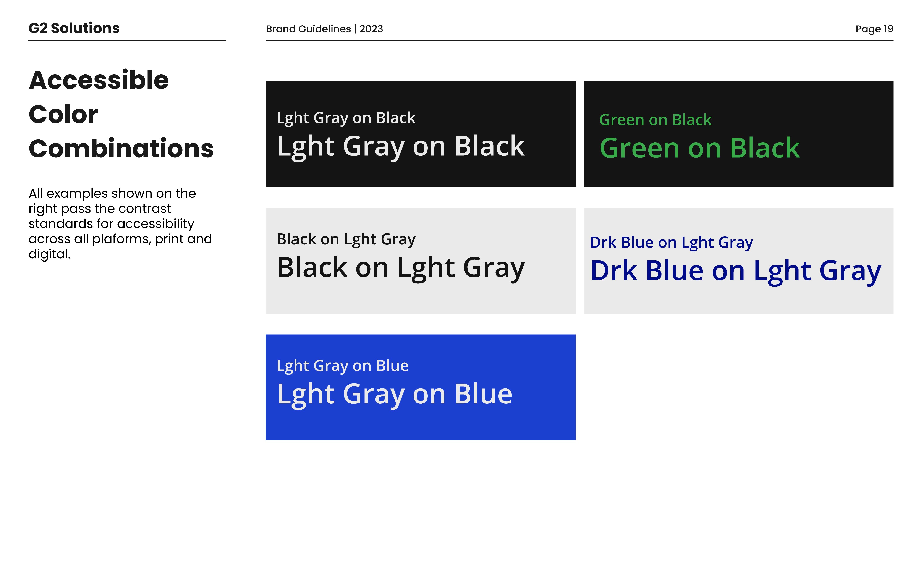Click the Page 19 page number
Screen dimensions: 924x584
874,29
